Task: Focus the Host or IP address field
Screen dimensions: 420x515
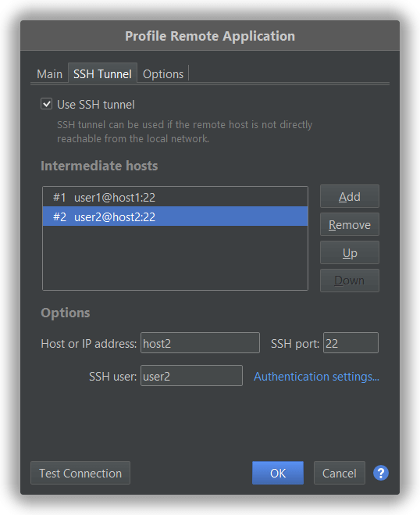Action: (200, 343)
